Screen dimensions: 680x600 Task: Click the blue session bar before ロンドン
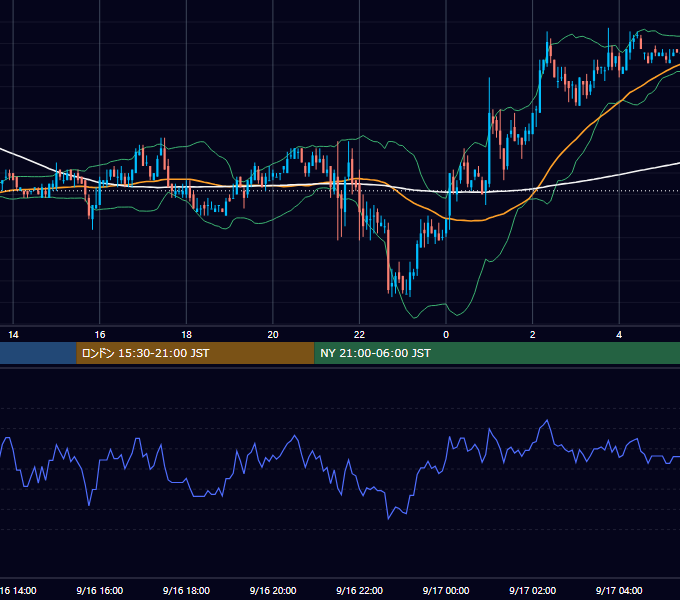(38, 353)
